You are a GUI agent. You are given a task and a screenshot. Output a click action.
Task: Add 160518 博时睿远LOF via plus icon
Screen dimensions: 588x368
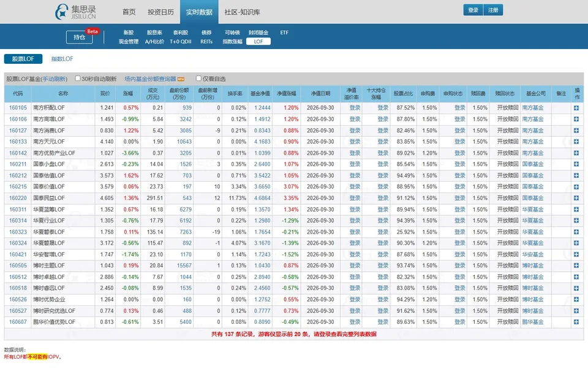tap(576, 288)
